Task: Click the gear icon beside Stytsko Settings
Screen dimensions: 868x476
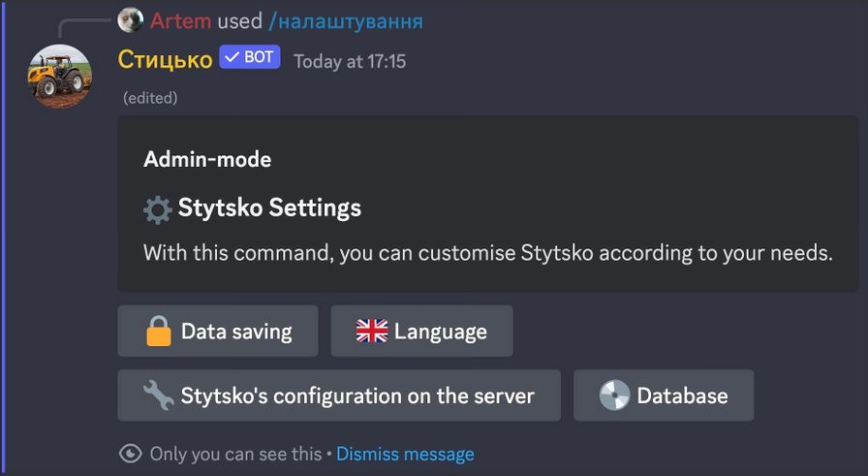Action: [158, 210]
